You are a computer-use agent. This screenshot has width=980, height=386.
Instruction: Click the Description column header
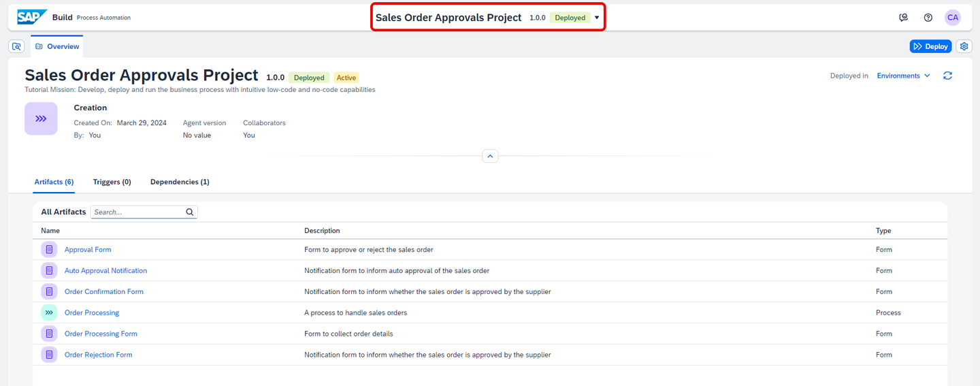pos(322,231)
